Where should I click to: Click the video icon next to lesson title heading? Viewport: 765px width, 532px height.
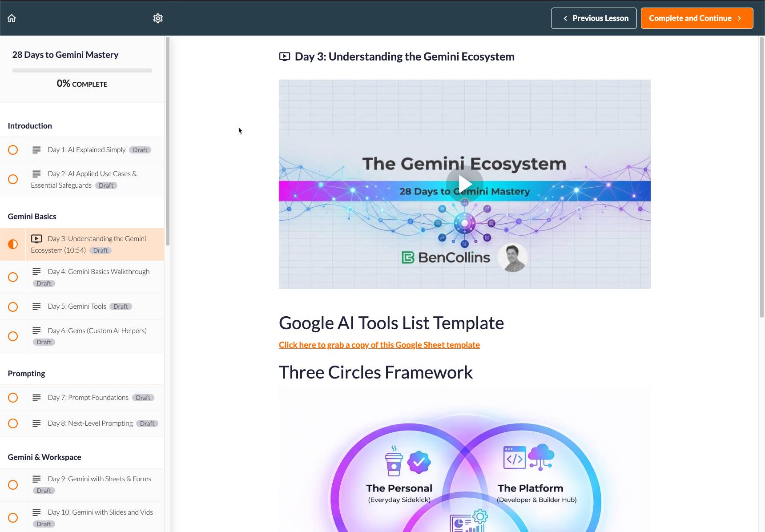[x=285, y=56]
